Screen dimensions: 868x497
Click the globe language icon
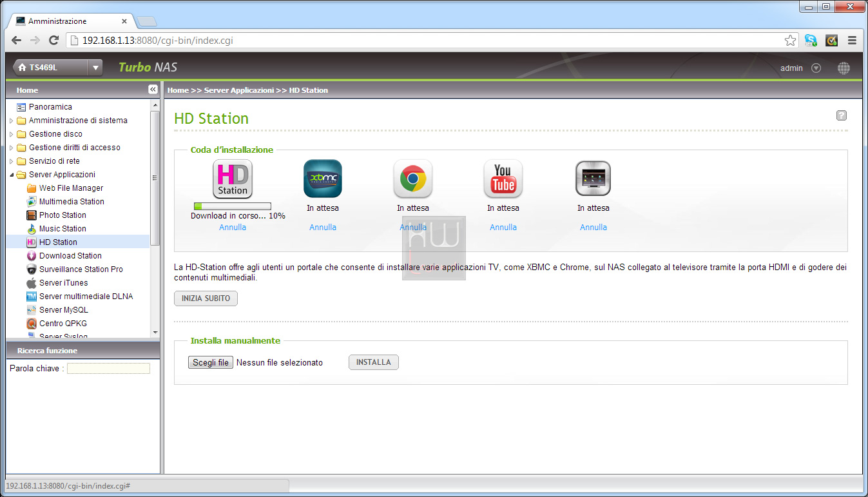(844, 68)
